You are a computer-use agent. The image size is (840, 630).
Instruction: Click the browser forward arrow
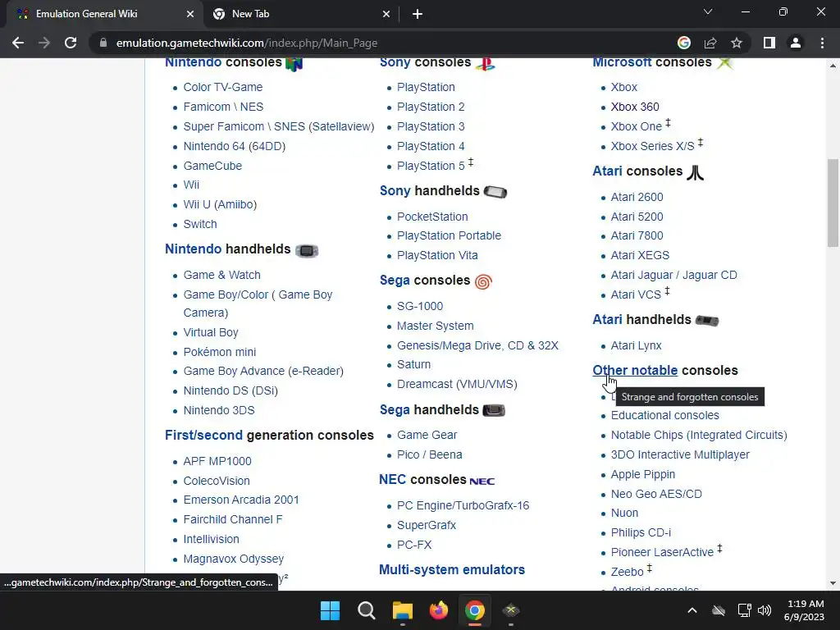(44, 43)
